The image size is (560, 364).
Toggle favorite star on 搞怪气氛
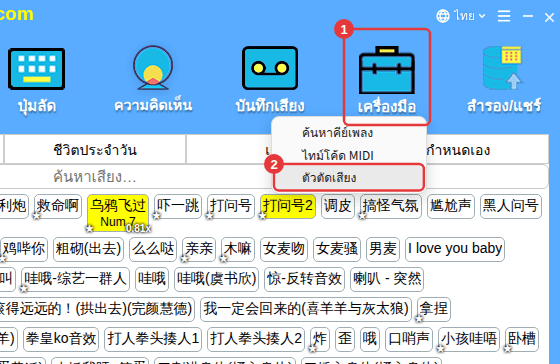tap(362, 216)
